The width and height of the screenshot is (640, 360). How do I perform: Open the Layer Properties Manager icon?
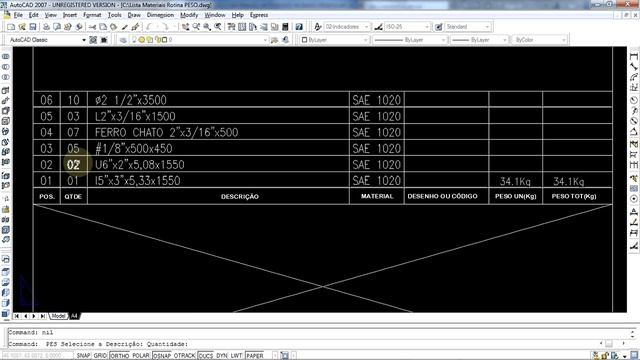tap(123, 40)
